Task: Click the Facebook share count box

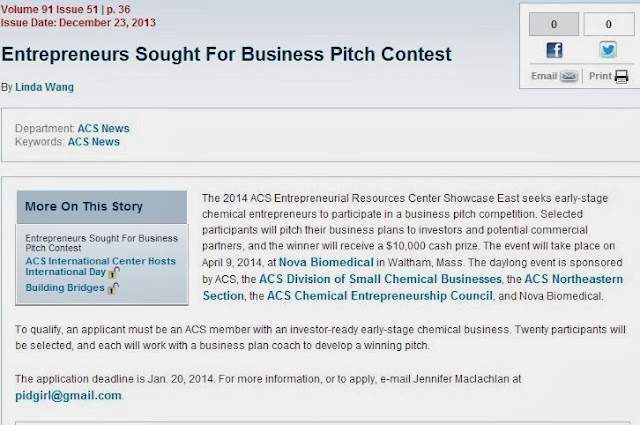Action: coord(553,24)
